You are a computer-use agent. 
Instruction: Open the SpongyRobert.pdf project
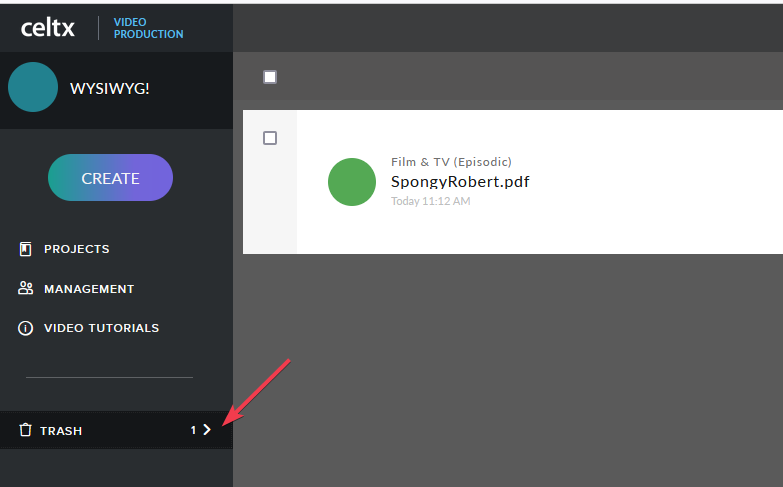click(x=460, y=182)
